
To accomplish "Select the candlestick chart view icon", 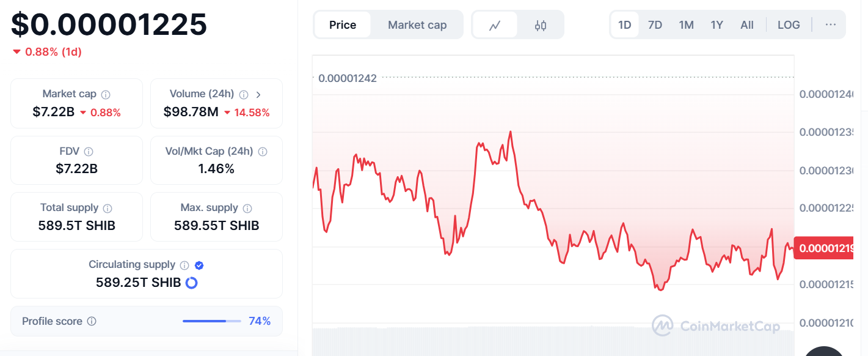I will pyautogui.click(x=541, y=25).
